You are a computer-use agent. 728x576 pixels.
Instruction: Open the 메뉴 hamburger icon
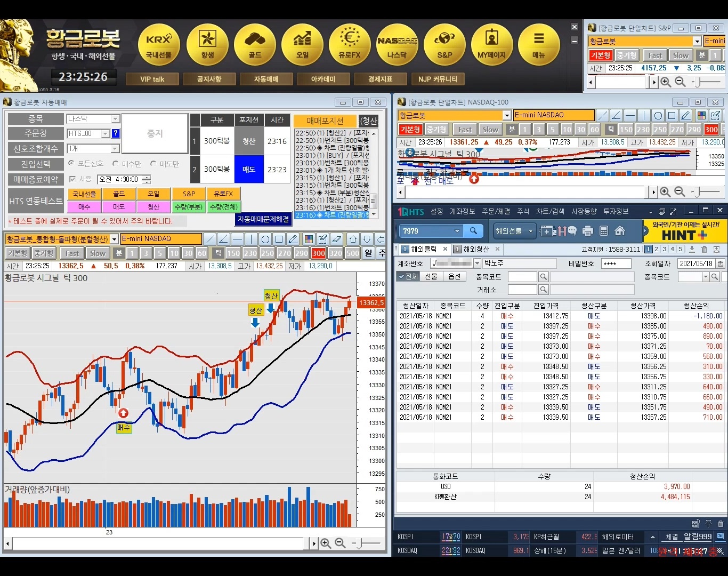pyautogui.click(x=539, y=45)
